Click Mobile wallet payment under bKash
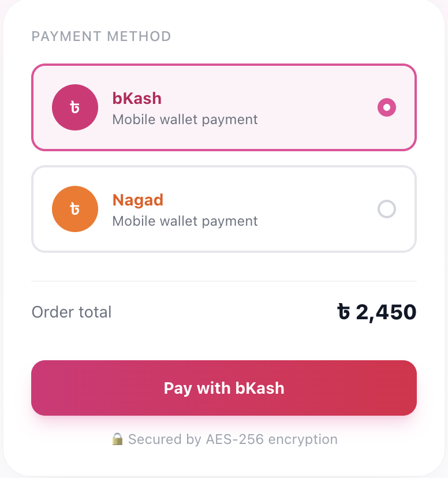The height and width of the screenshot is (478, 448). pyautogui.click(x=184, y=119)
